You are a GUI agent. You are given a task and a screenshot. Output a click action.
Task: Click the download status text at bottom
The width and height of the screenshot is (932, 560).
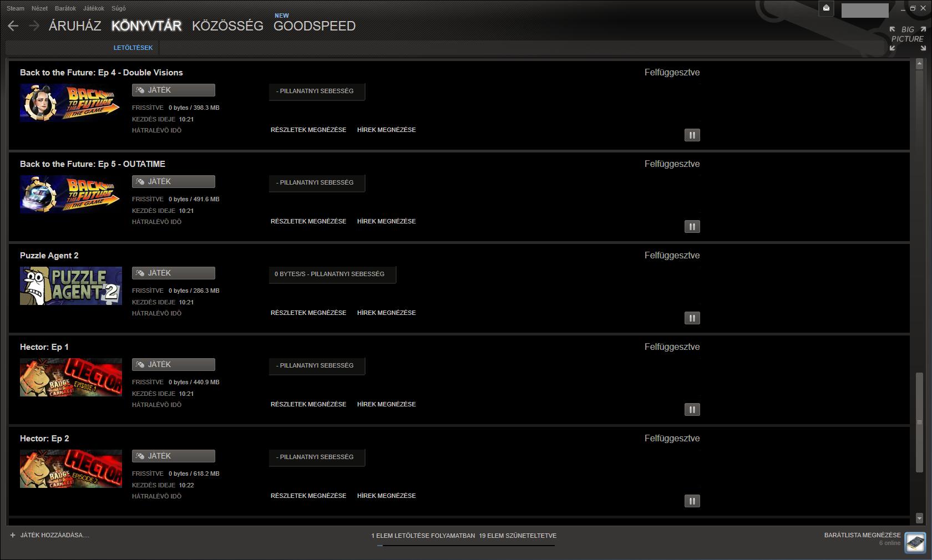tap(464, 536)
